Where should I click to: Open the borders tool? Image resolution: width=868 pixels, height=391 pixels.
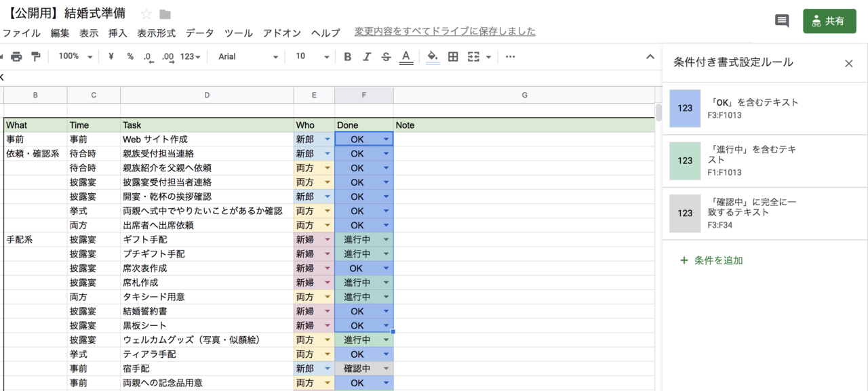coord(452,56)
